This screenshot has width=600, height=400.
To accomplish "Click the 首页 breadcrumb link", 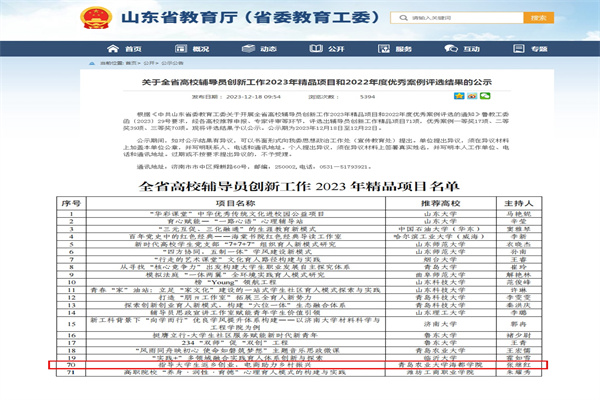I will tap(131, 63).
